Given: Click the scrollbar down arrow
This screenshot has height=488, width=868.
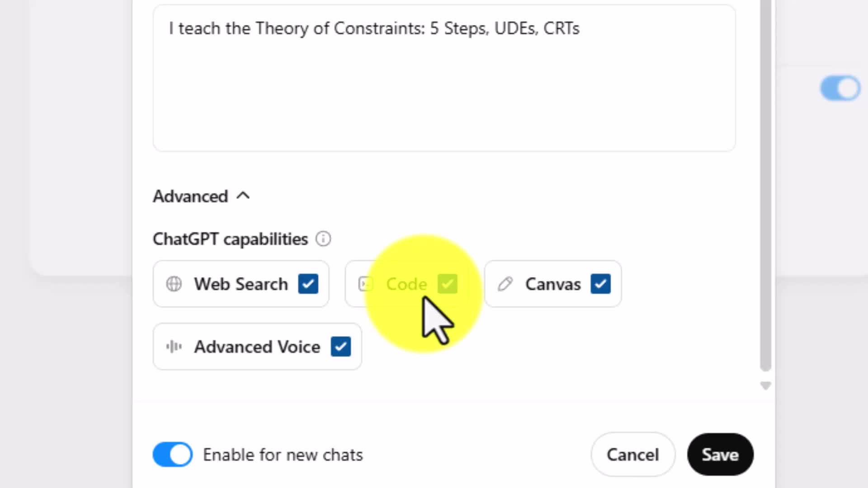Looking at the screenshot, I should tap(765, 385).
